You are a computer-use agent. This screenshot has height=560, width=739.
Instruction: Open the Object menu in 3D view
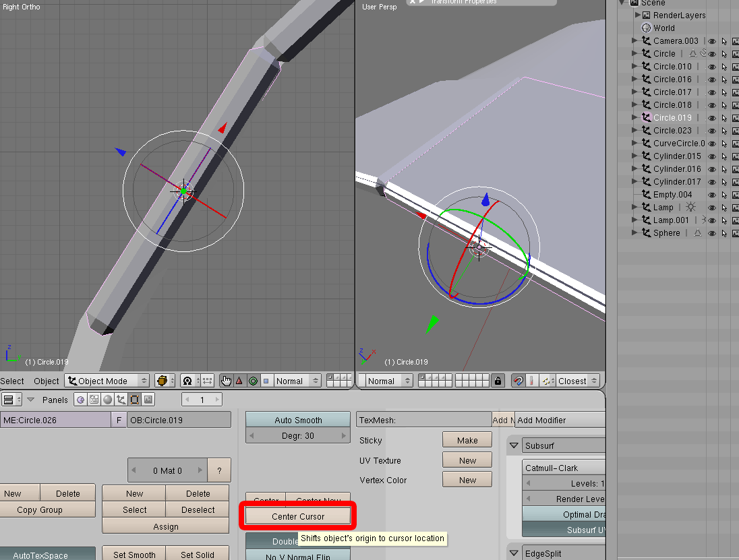click(46, 381)
